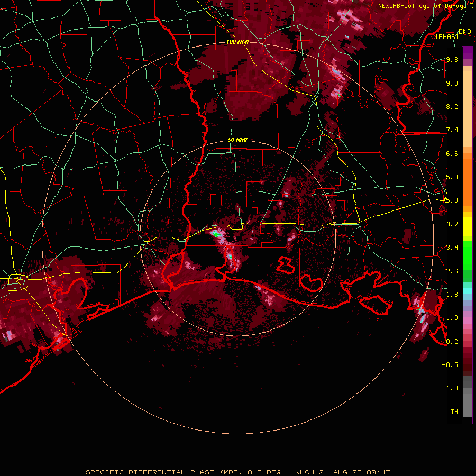Click the -1.3 scale value

click(x=450, y=388)
